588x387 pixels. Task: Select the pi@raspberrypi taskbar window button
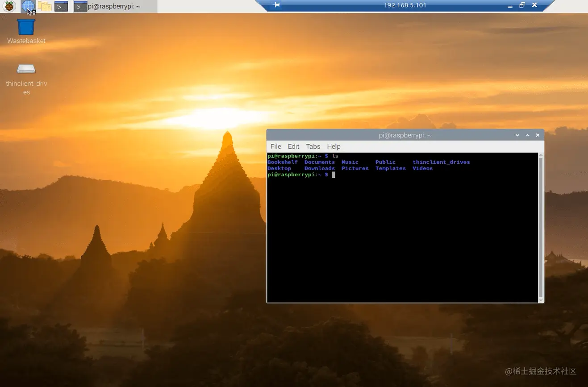(115, 6)
